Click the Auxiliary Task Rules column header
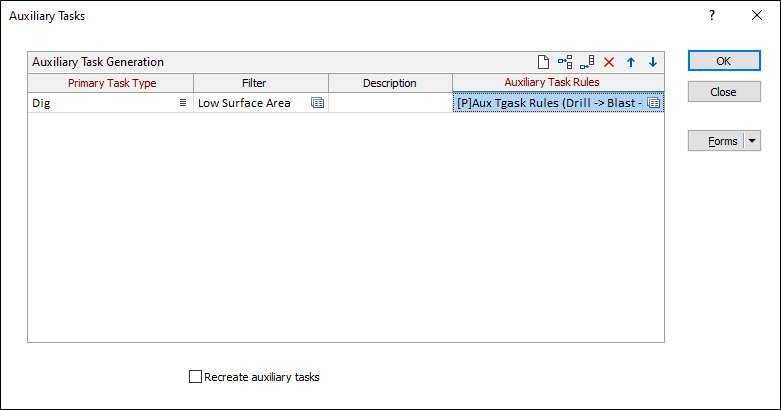The width and height of the screenshot is (781, 410). [558, 83]
